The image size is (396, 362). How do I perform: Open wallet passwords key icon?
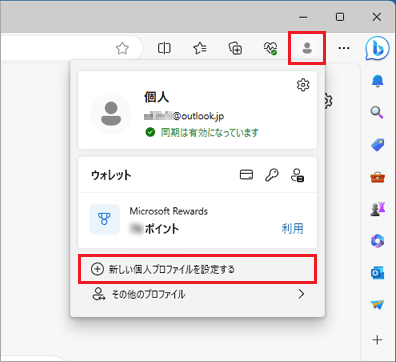tap(272, 175)
